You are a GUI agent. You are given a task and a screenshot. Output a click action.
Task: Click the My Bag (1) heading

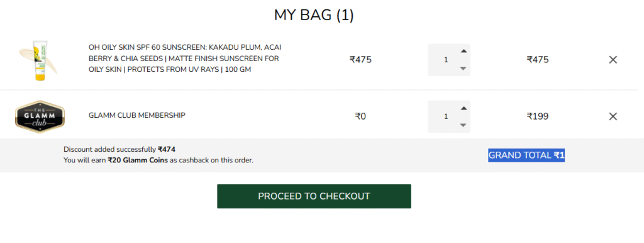click(x=314, y=15)
